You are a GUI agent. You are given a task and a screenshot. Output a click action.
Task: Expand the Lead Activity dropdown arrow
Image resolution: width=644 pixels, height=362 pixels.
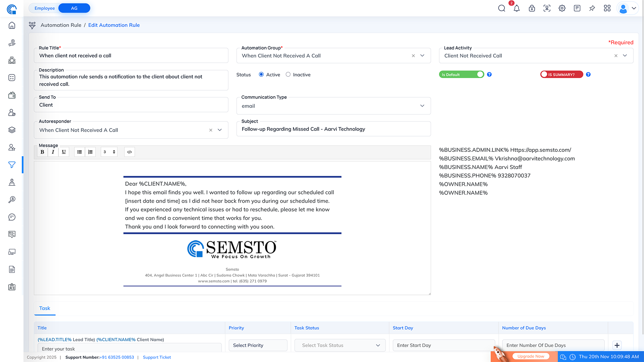pos(625,56)
